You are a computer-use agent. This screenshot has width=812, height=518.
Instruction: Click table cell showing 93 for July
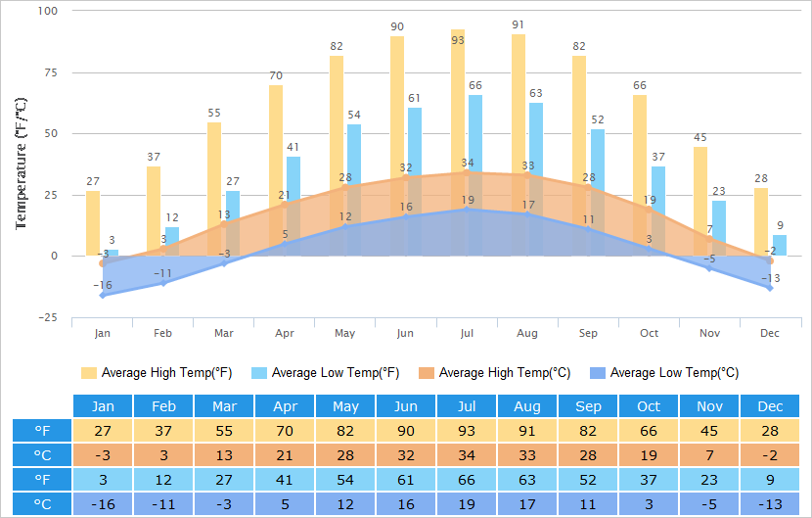click(467, 431)
